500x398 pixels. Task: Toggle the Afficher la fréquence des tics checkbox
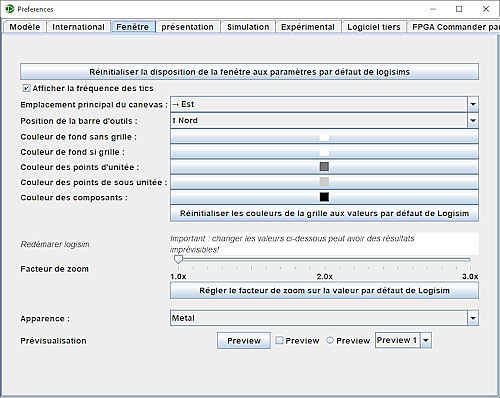[26, 88]
